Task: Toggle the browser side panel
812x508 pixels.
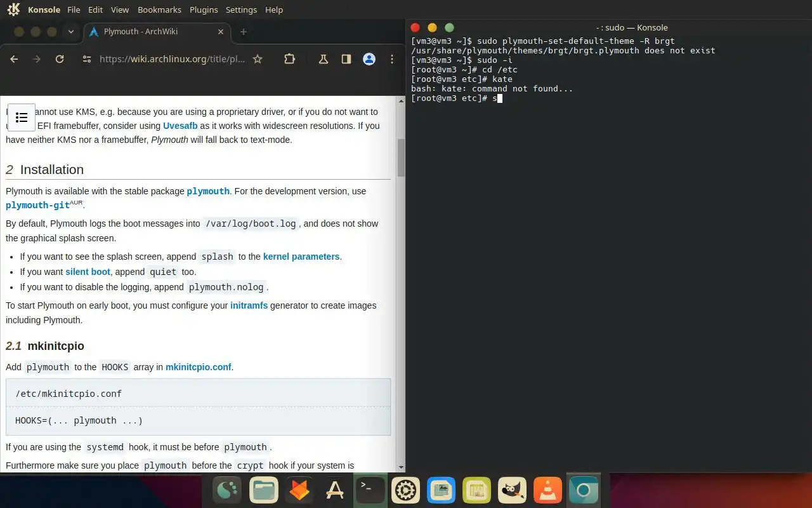Action: (x=346, y=59)
